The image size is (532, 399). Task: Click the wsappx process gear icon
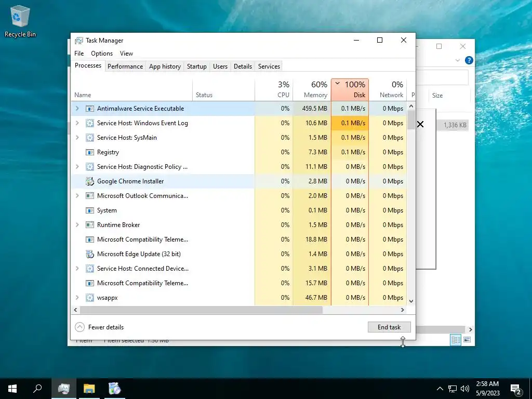[x=89, y=298]
